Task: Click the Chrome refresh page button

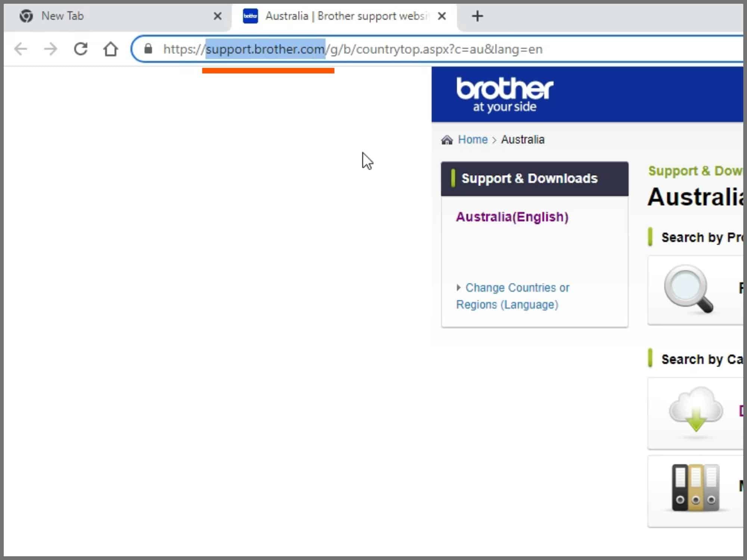Action: [x=81, y=49]
